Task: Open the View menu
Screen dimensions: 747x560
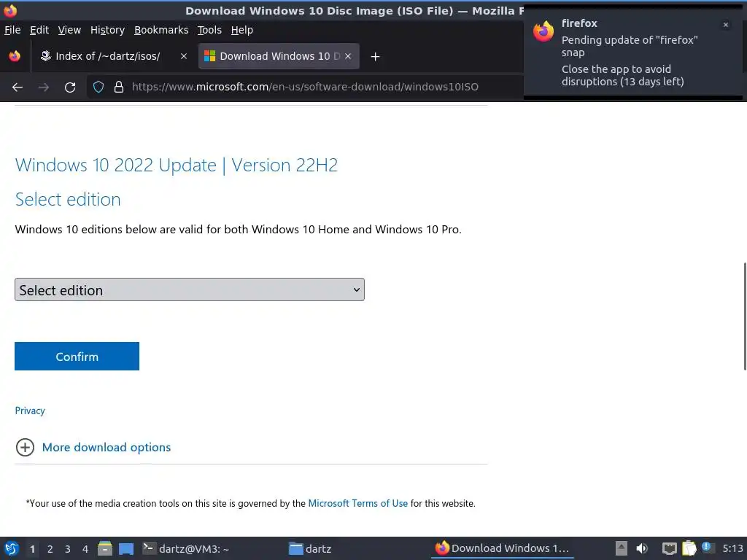Action: click(69, 30)
